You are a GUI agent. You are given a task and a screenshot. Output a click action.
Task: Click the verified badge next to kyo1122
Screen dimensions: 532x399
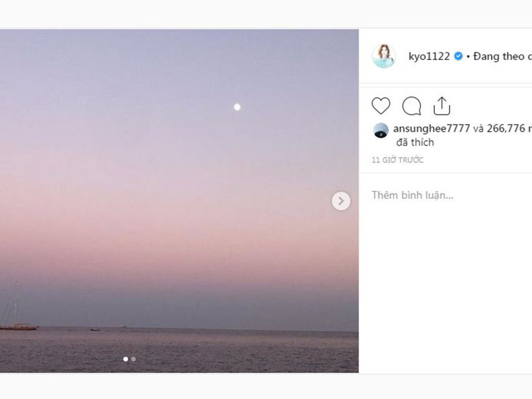click(x=457, y=57)
